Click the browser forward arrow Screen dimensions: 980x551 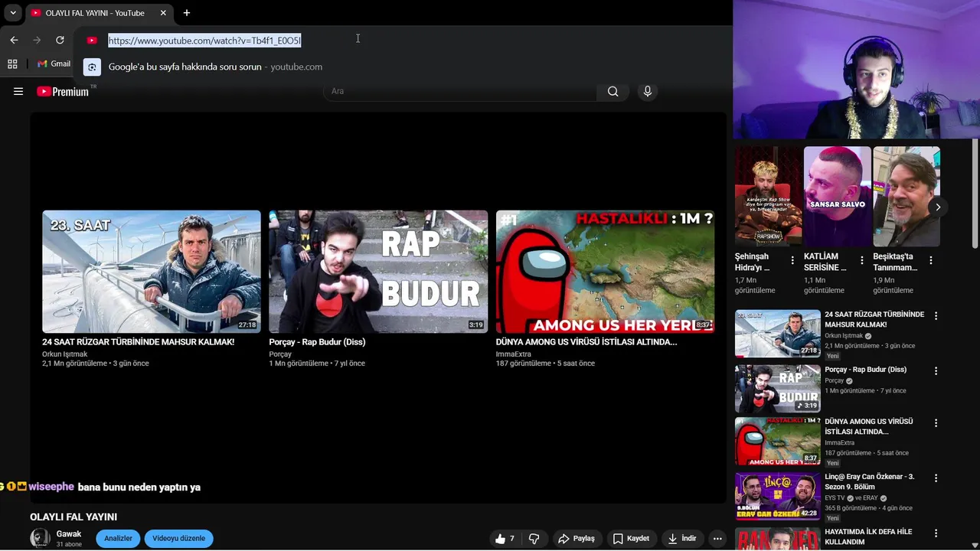(x=37, y=40)
